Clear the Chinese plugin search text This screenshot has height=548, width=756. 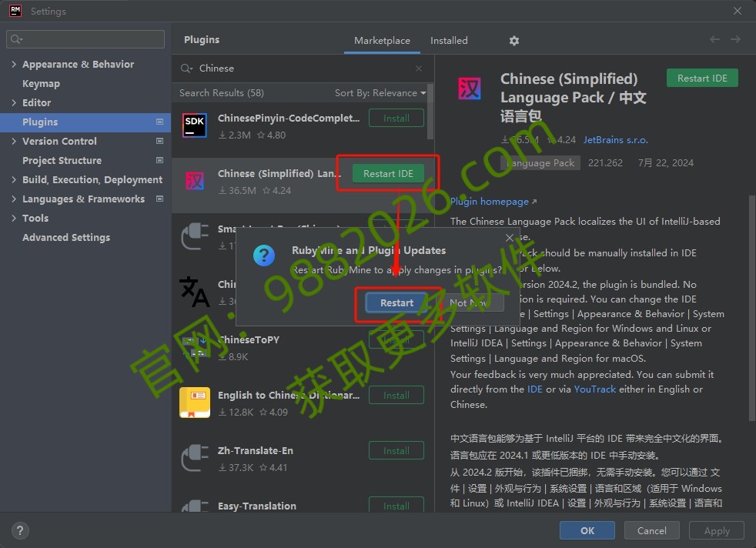[x=419, y=68]
